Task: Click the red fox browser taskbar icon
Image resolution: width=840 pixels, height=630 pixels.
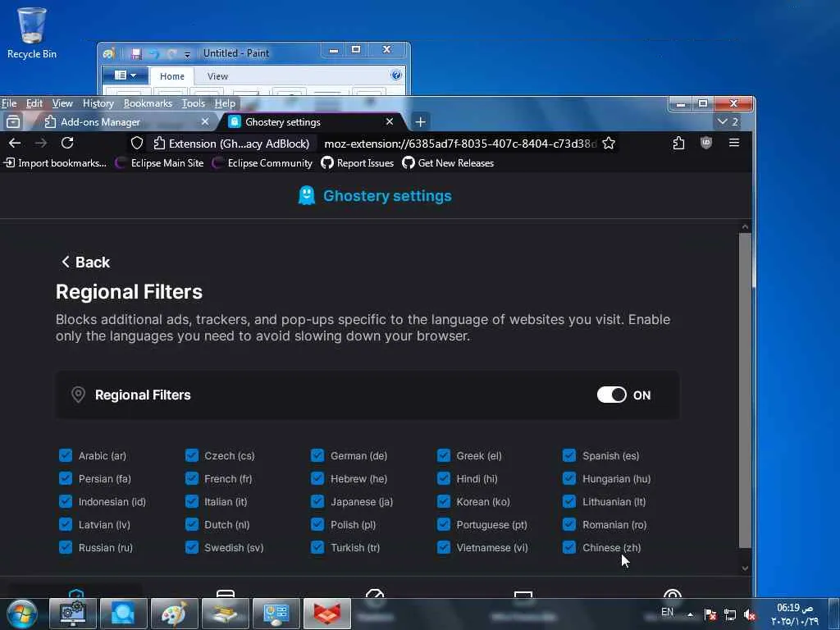Action: (x=327, y=614)
